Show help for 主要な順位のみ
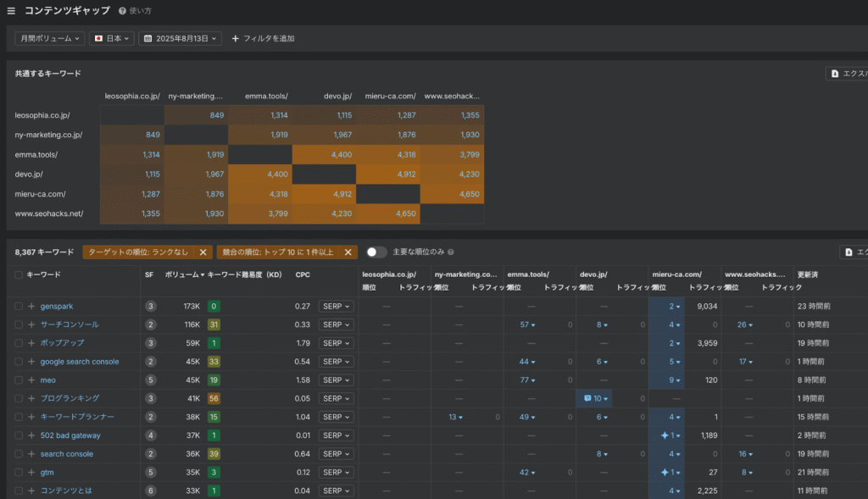This screenshot has width=868, height=499. [451, 252]
